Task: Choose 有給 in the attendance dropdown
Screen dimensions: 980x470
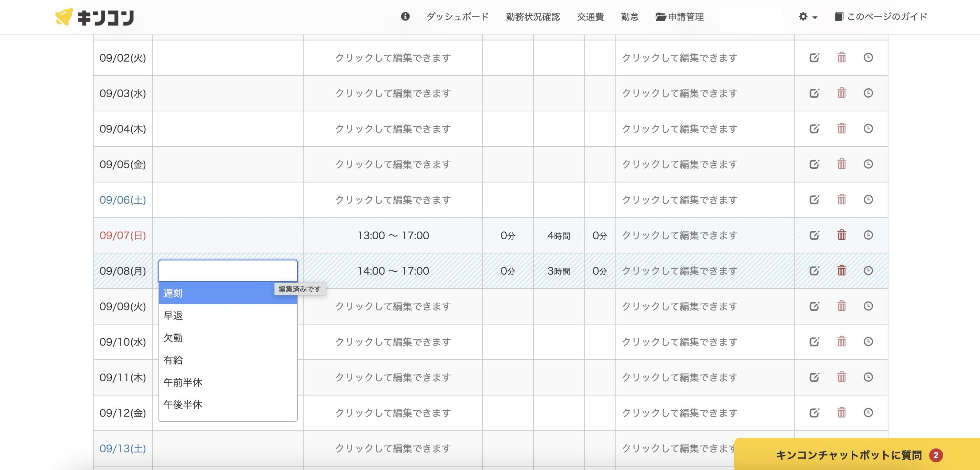Action: pos(173,360)
